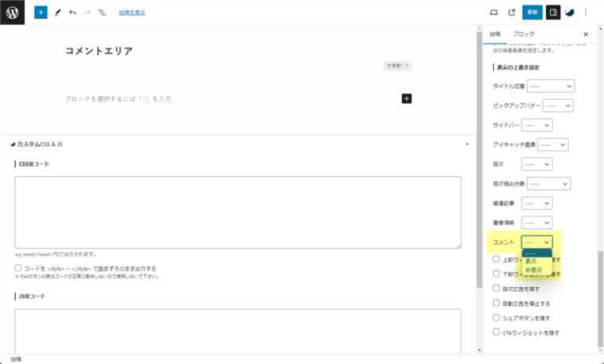The image size is (604, 364).
Task: Open the device preview laptop icon
Action: 494,13
